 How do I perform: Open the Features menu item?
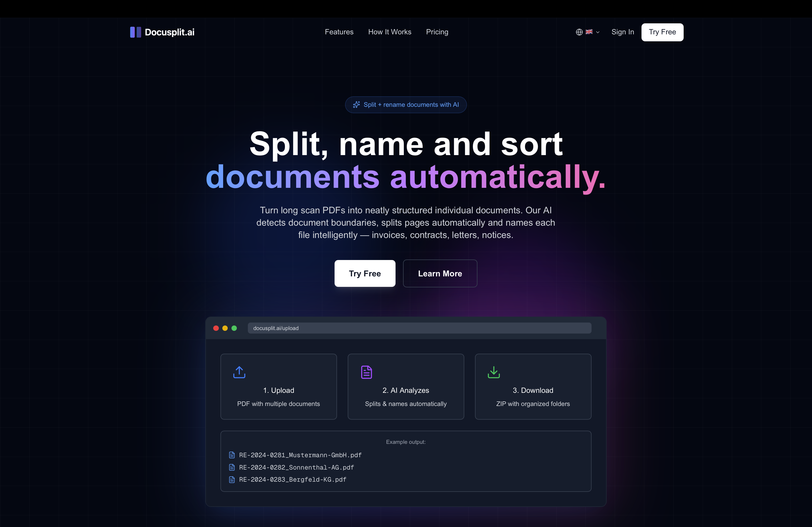point(339,32)
